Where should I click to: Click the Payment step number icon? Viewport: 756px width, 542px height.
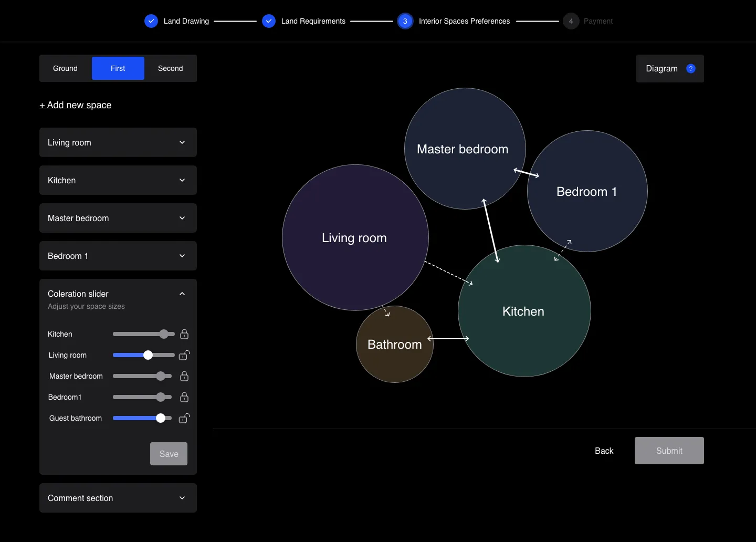(x=570, y=21)
